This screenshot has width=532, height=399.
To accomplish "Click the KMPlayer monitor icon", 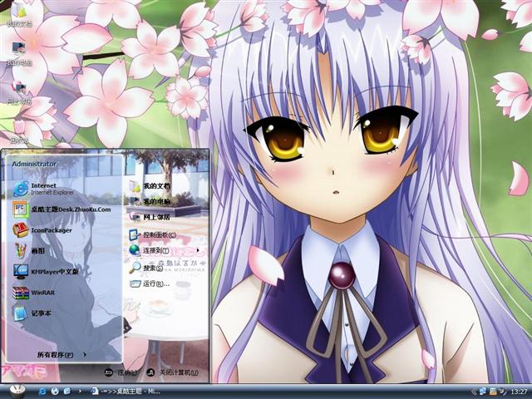I will (x=21, y=272).
